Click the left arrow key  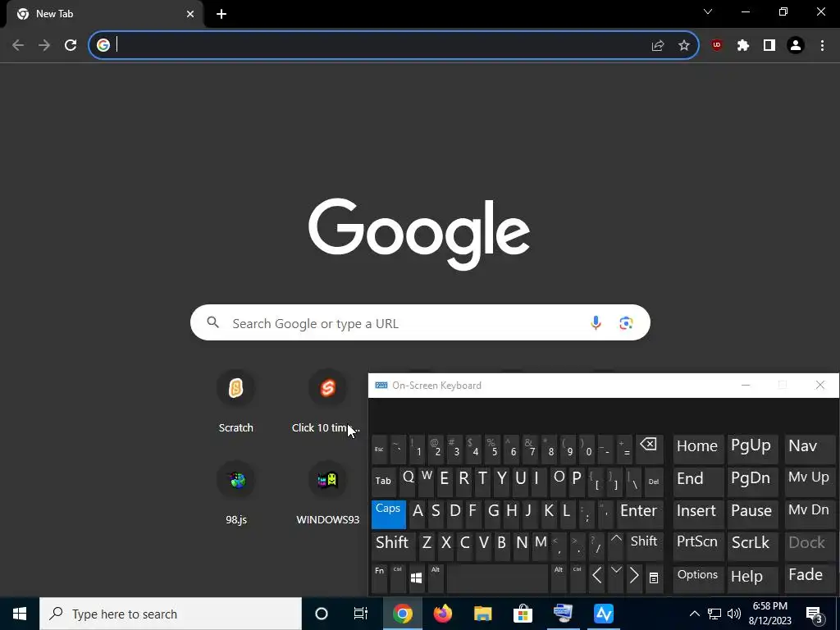tap(597, 578)
